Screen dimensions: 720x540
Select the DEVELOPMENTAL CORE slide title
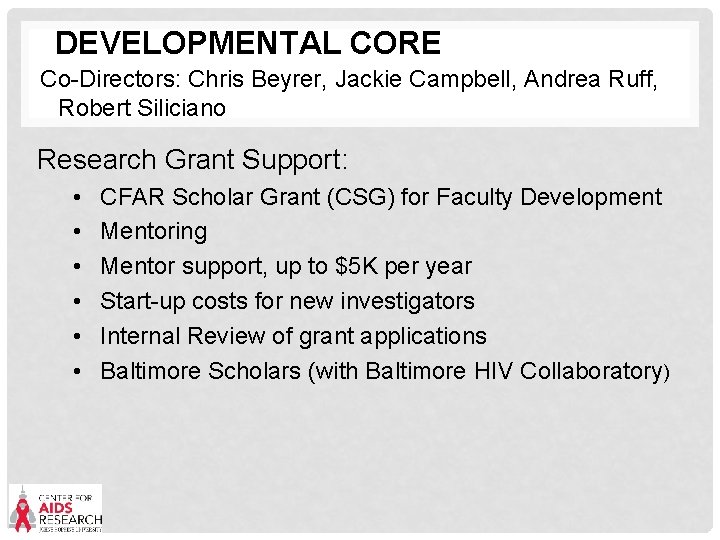[247, 43]
